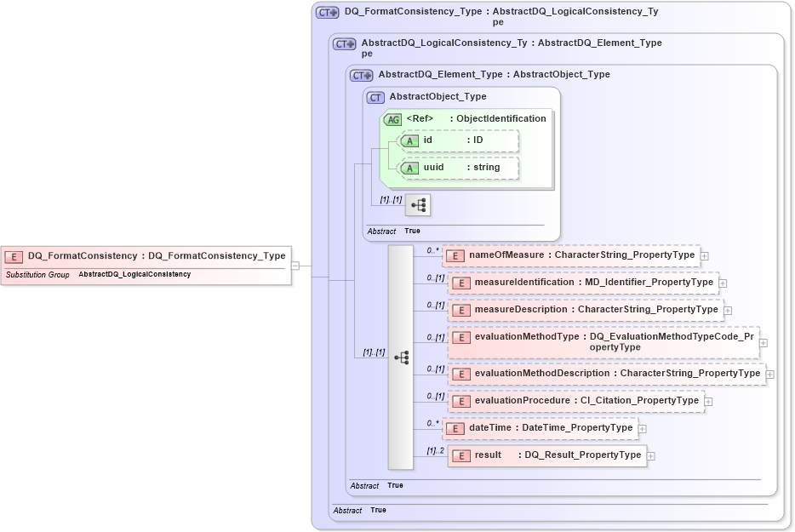The image size is (795, 532).
Task: Click the CT icon for AbstractDQ_LogicalConsistency_Type
Action: [x=342, y=43]
